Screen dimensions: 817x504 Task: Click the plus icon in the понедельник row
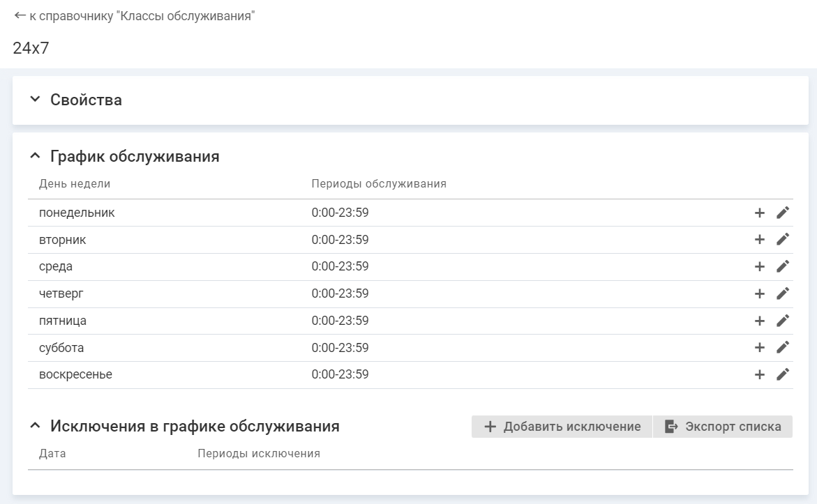click(760, 213)
